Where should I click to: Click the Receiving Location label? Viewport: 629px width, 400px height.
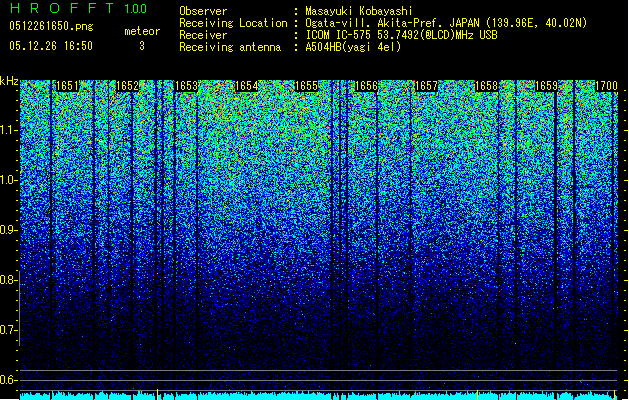[233, 23]
